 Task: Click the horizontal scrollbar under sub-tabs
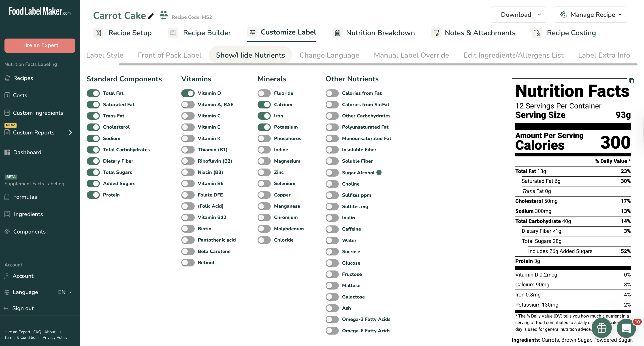pyautogui.click(x=377, y=65)
